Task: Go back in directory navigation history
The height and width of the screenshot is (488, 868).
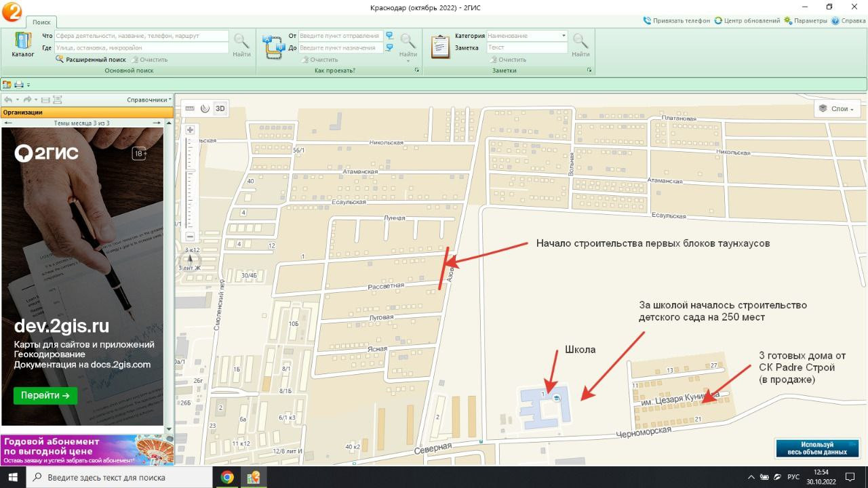Action: (x=7, y=100)
